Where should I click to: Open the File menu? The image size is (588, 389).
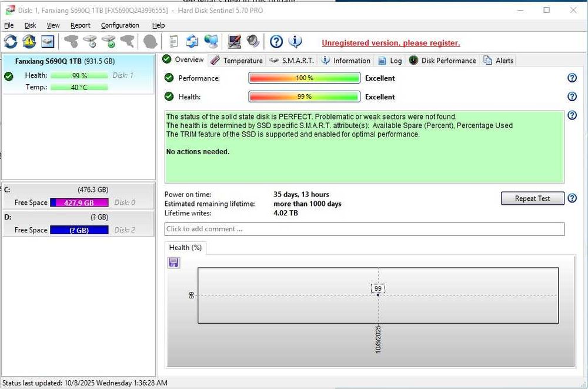click(9, 25)
